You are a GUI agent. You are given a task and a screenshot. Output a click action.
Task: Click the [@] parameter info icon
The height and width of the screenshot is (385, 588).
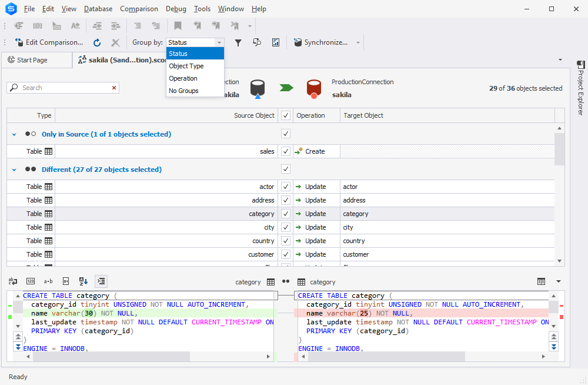(x=38, y=25)
